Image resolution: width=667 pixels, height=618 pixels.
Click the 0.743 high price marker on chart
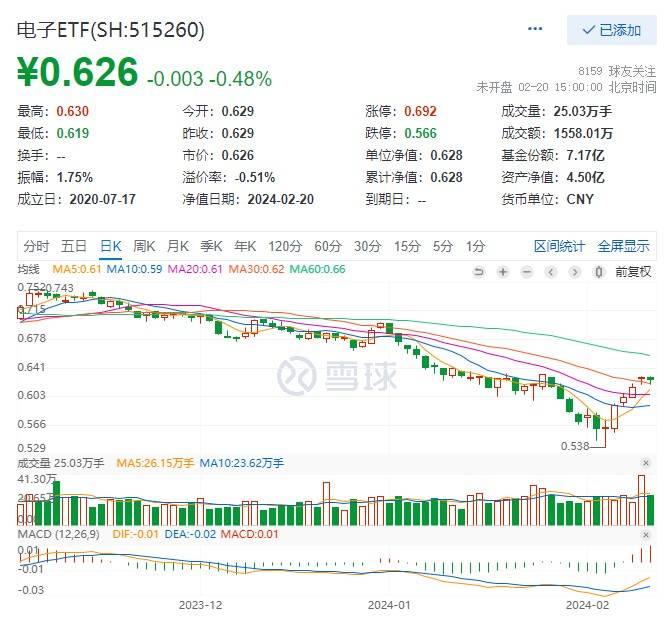pos(59,288)
